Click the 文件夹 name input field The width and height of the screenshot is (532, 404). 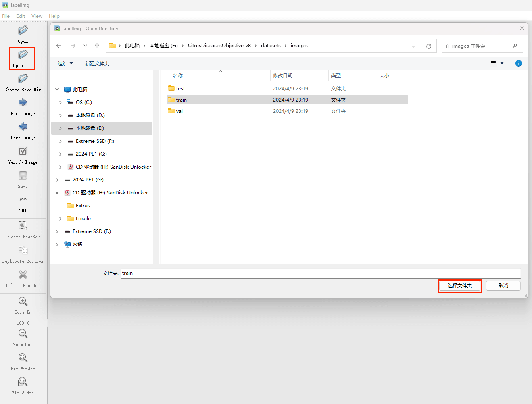pyautogui.click(x=320, y=273)
